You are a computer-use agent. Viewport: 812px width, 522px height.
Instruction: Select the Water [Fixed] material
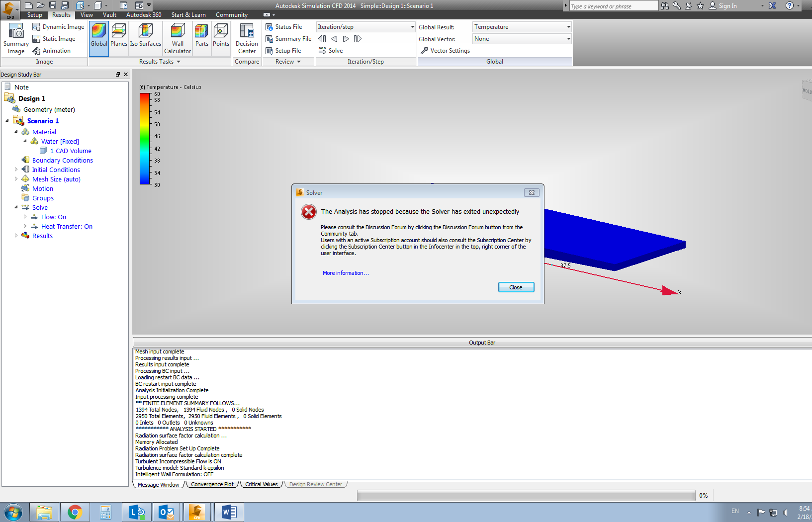pos(60,141)
